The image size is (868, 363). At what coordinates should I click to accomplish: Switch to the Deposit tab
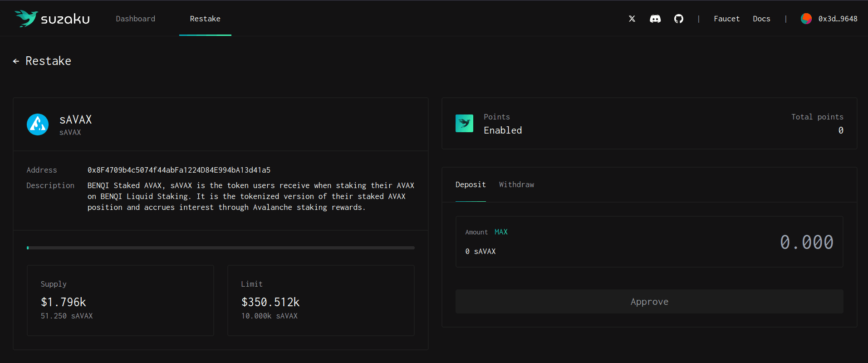[471, 184]
